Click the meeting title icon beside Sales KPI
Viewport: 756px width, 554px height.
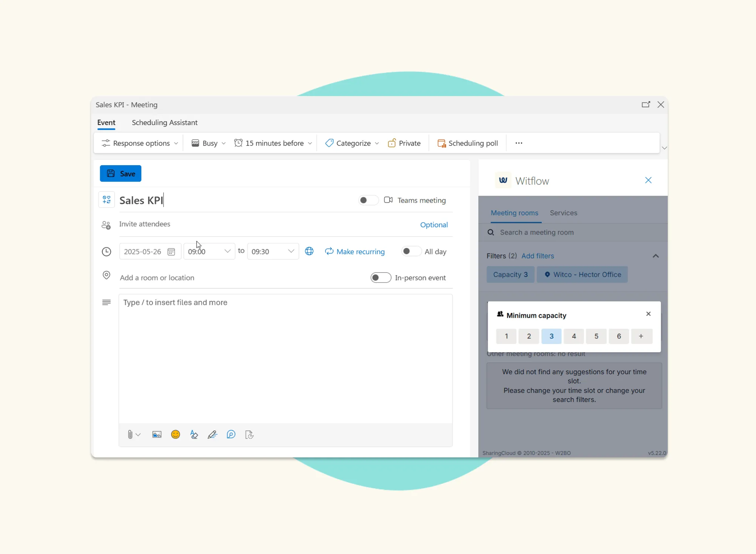point(107,200)
